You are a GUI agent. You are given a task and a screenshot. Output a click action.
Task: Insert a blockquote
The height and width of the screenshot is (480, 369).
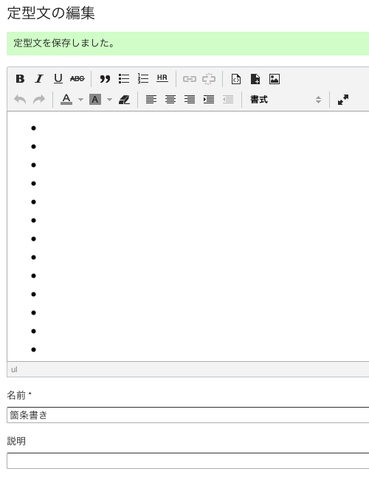click(105, 79)
